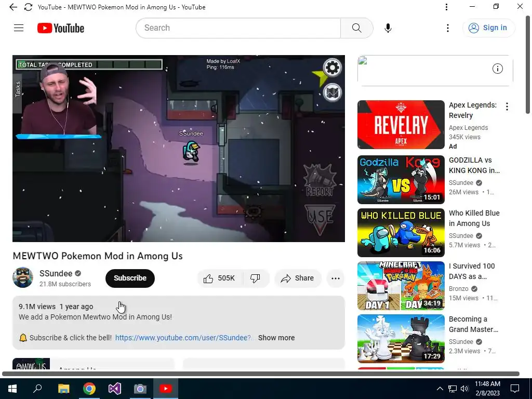Open SSundee channel avatar
Screen dimensions: 532x399
pos(23,277)
